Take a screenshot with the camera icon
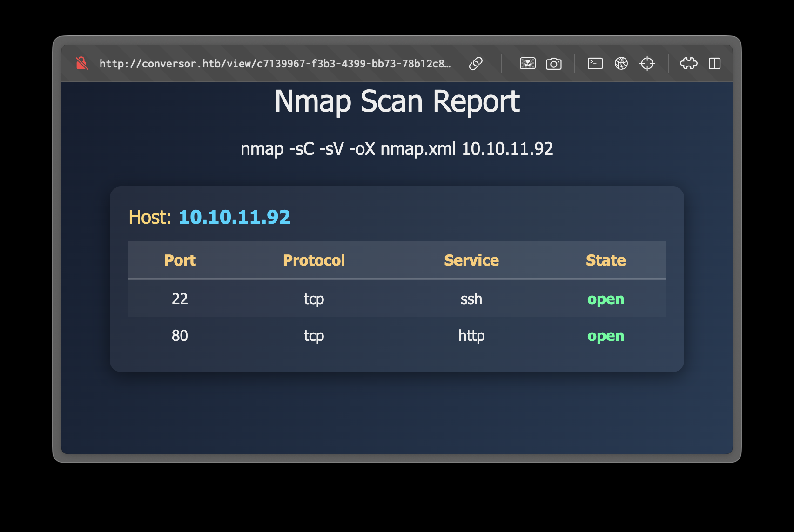The image size is (794, 532). coord(553,63)
